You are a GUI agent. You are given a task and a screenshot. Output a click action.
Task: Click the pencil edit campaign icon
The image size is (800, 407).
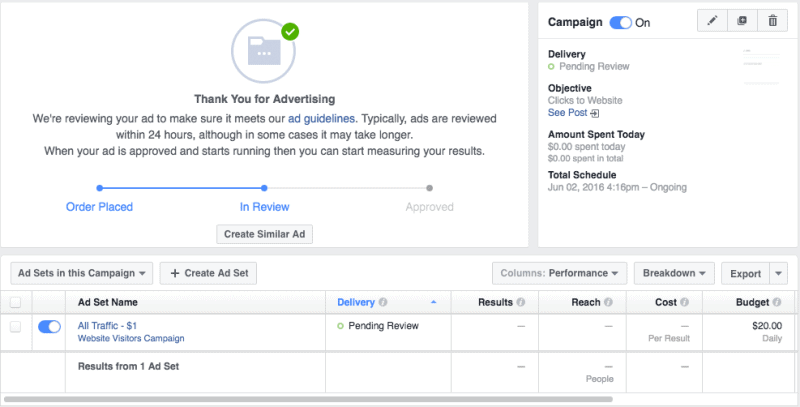coord(712,22)
